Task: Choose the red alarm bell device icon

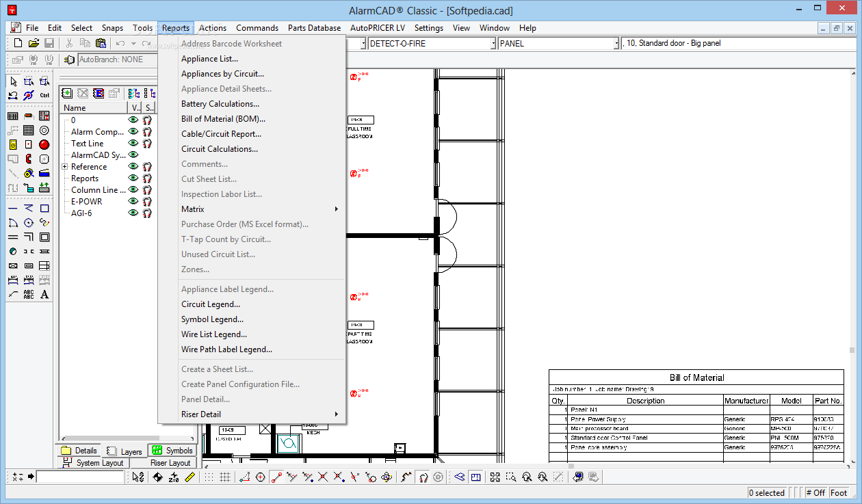Action: [x=44, y=145]
